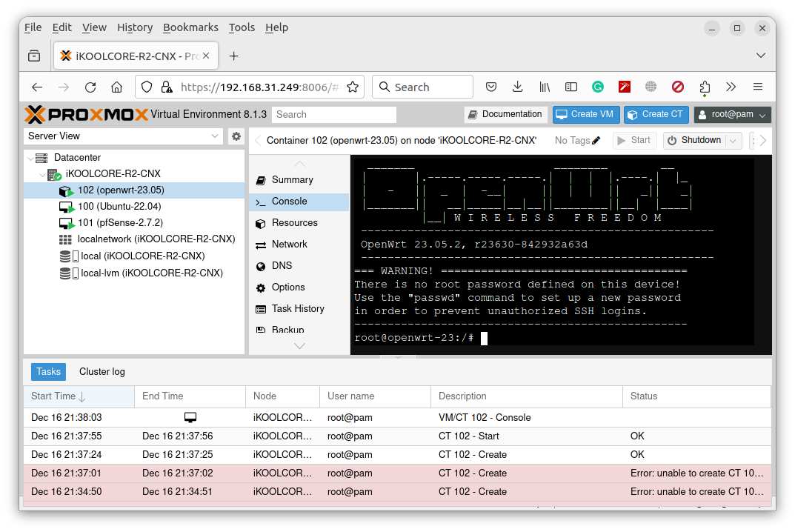Open a new browser tab
This screenshot has width=795, height=532.
(233, 56)
